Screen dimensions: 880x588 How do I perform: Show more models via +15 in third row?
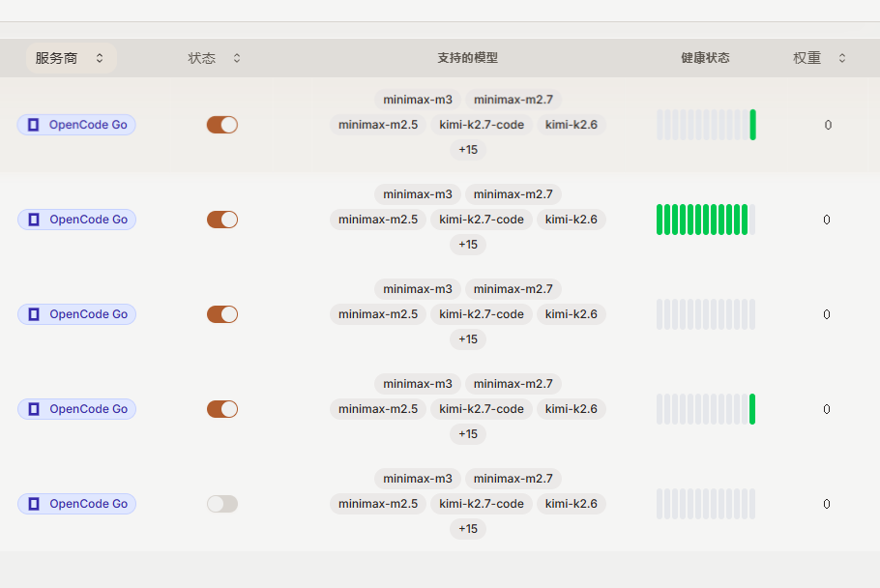468,339
